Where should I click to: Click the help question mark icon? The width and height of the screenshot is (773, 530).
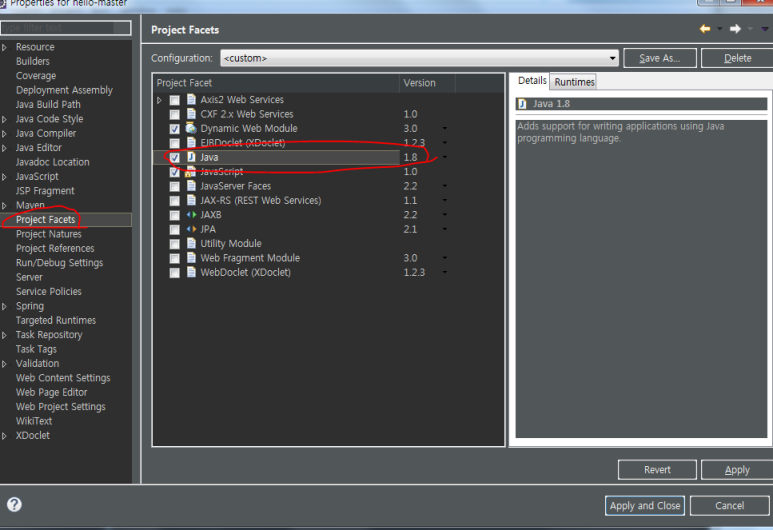(14, 505)
